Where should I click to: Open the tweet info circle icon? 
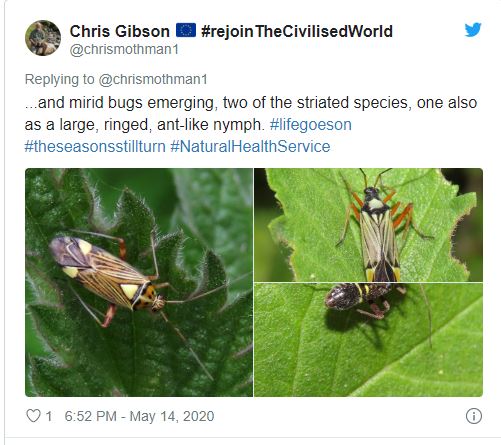pyautogui.click(x=474, y=416)
